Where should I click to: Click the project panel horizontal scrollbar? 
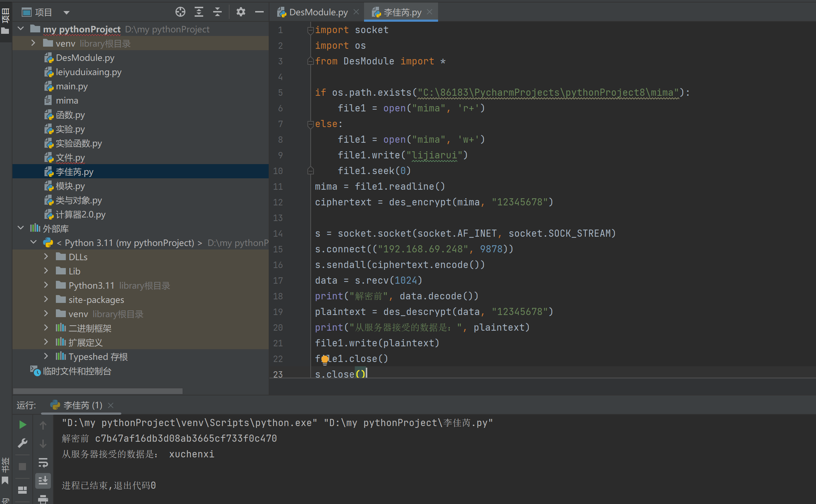(x=98, y=391)
